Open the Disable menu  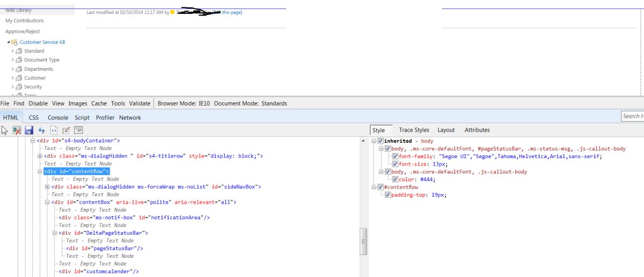38,103
